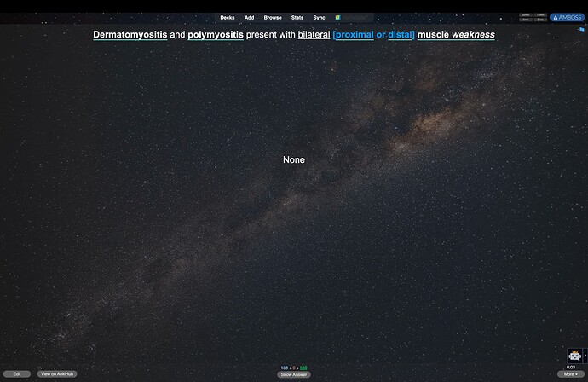The height and width of the screenshot is (382, 588).
Task: Click the underlined Dermatomyositis term
Action: point(130,34)
